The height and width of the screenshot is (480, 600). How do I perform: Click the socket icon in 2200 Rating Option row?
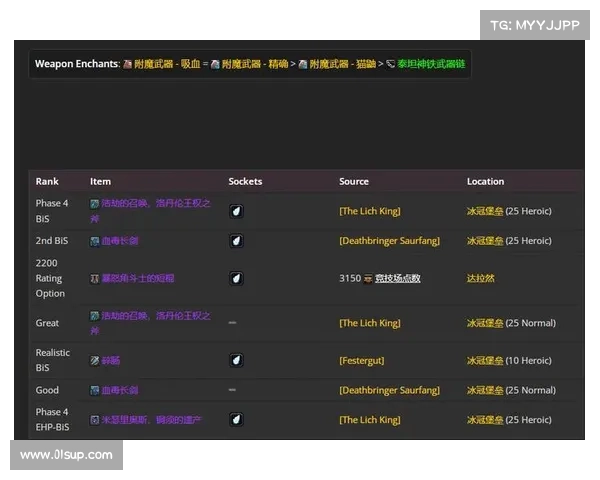[236, 278]
